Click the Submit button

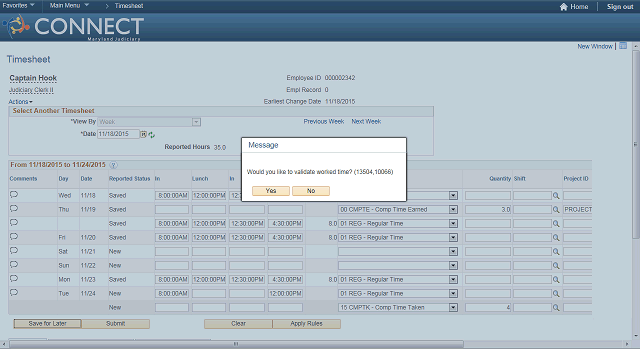point(116,324)
